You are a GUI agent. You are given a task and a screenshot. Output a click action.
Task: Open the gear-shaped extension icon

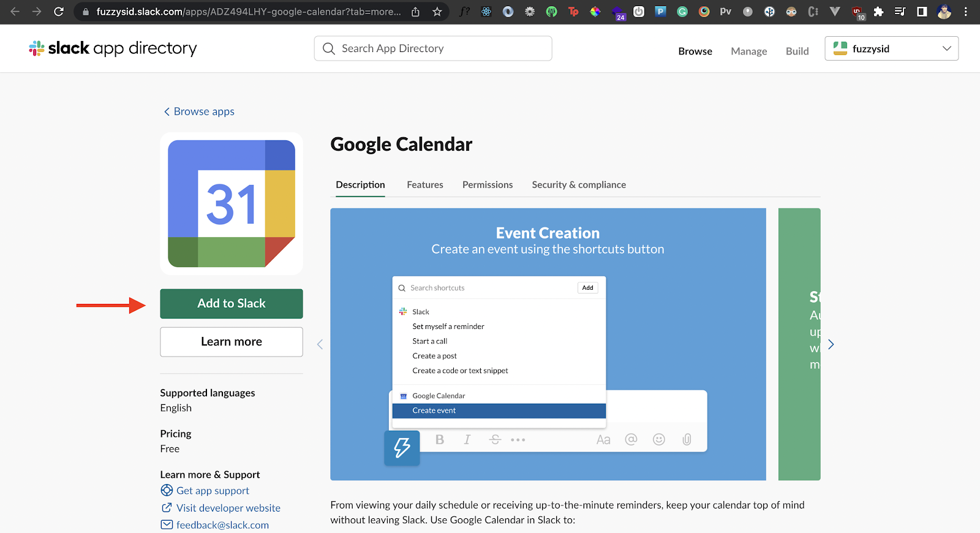[x=530, y=12]
